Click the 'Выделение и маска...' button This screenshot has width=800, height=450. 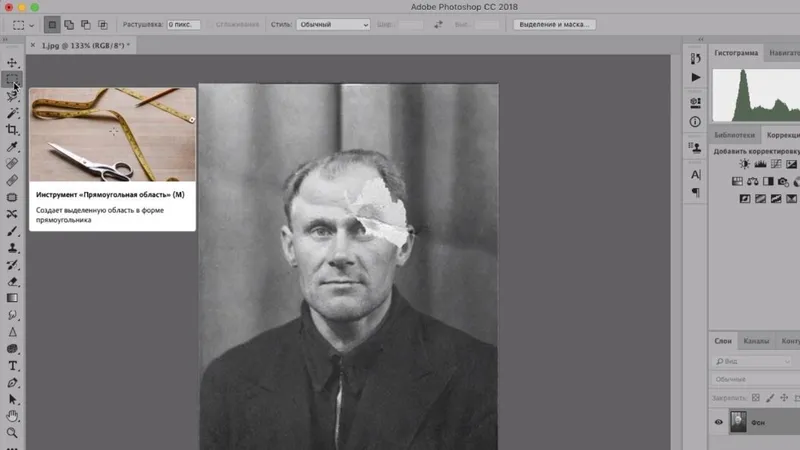tap(554, 24)
